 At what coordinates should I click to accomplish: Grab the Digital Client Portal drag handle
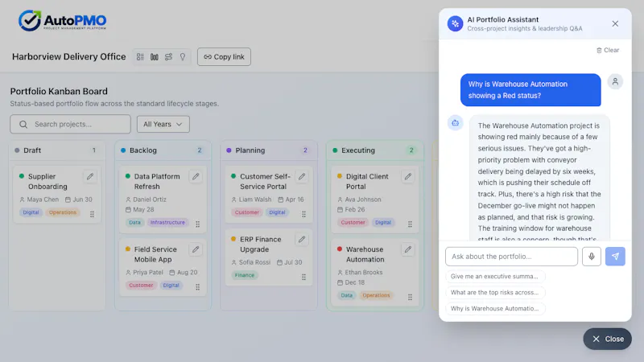[410, 224]
